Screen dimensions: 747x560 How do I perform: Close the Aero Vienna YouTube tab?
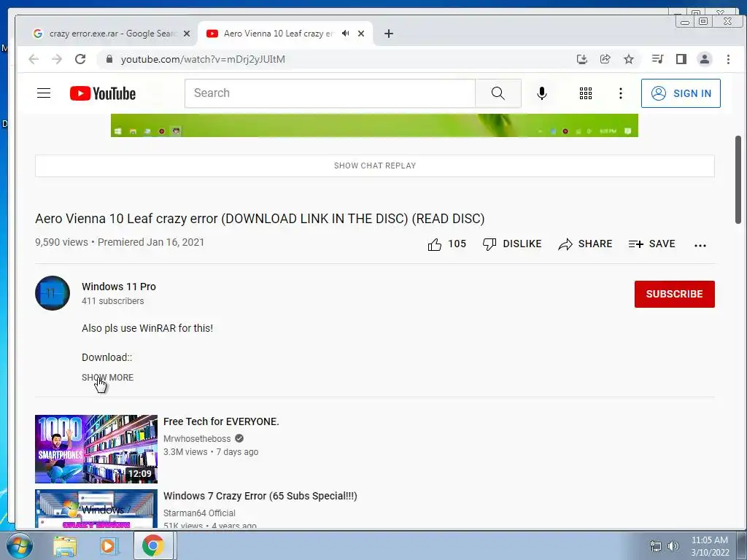coord(361,34)
